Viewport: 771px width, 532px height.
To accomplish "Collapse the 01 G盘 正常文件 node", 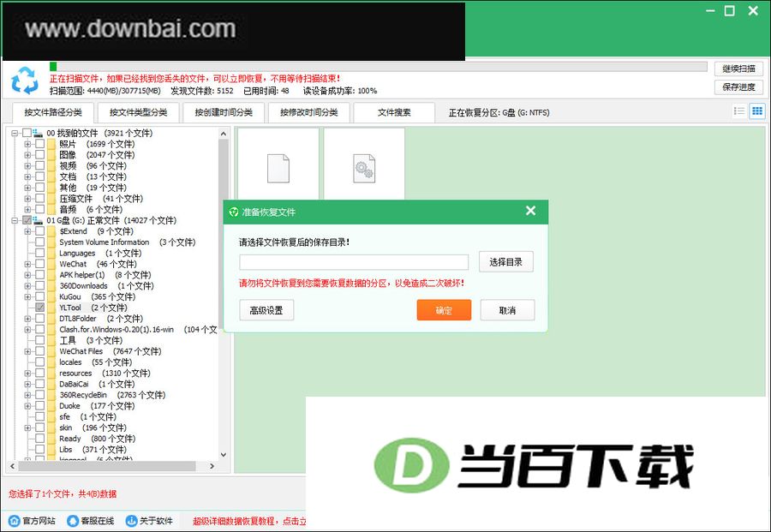I will (x=15, y=220).
